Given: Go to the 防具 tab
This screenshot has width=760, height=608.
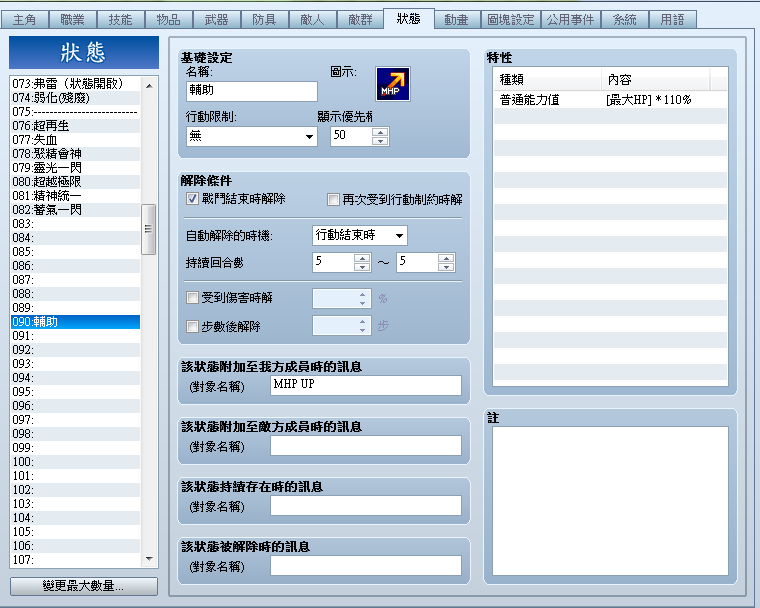Looking at the screenshot, I should 264,20.
